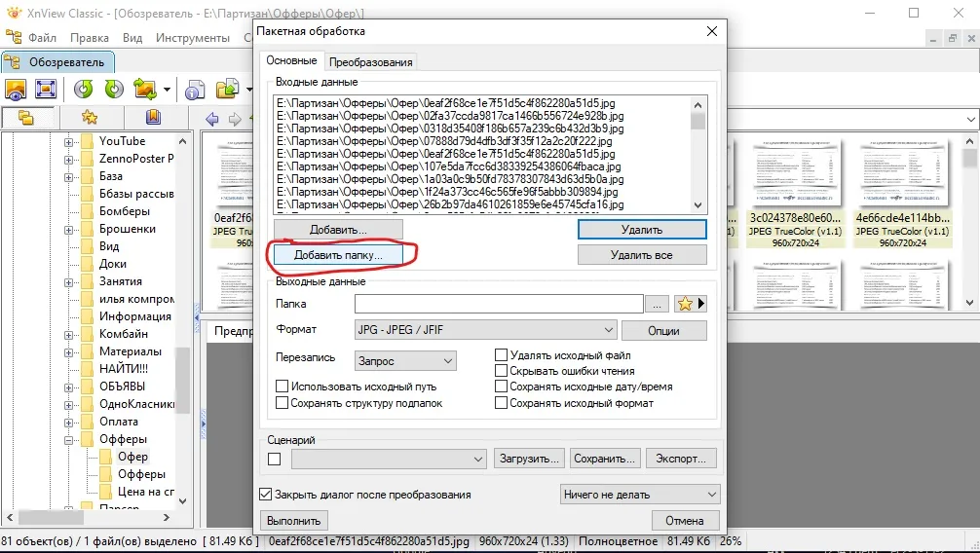Open the Формат JPG - JPEG / JFIF dropdown
This screenshot has width=980, height=553.
486,329
